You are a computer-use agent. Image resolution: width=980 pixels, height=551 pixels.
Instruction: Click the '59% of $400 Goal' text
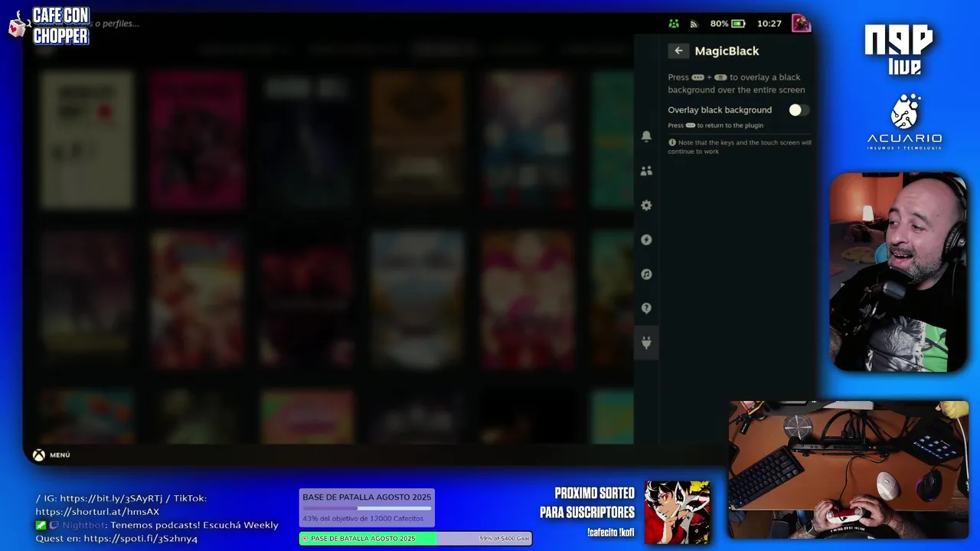pyautogui.click(x=505, y=539)
